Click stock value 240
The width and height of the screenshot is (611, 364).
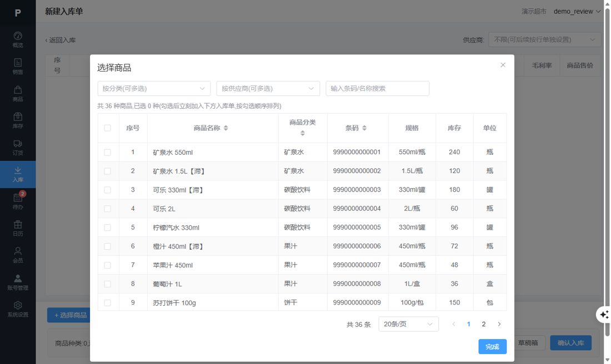[x=454, y=152]
